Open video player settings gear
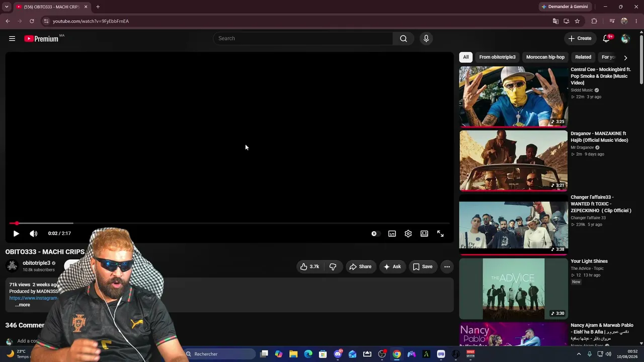The width and height of the screenshot is (644, 362). 408,234
